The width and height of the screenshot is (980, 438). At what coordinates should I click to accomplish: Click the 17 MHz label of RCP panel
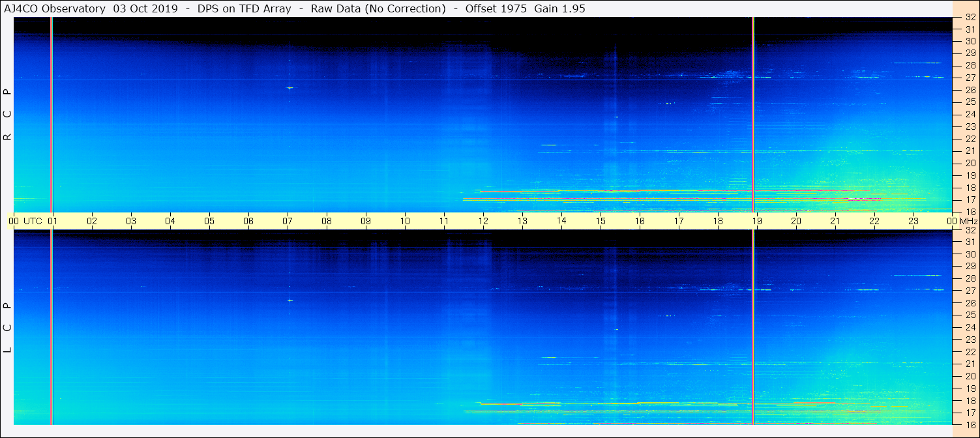970,199
